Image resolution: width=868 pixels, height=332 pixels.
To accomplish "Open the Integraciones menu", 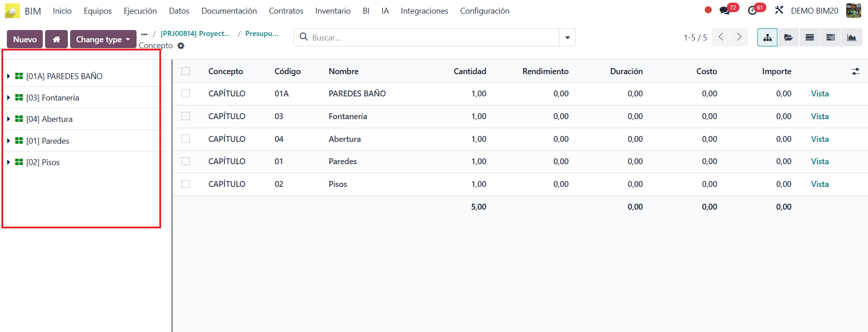I will 424,10.
